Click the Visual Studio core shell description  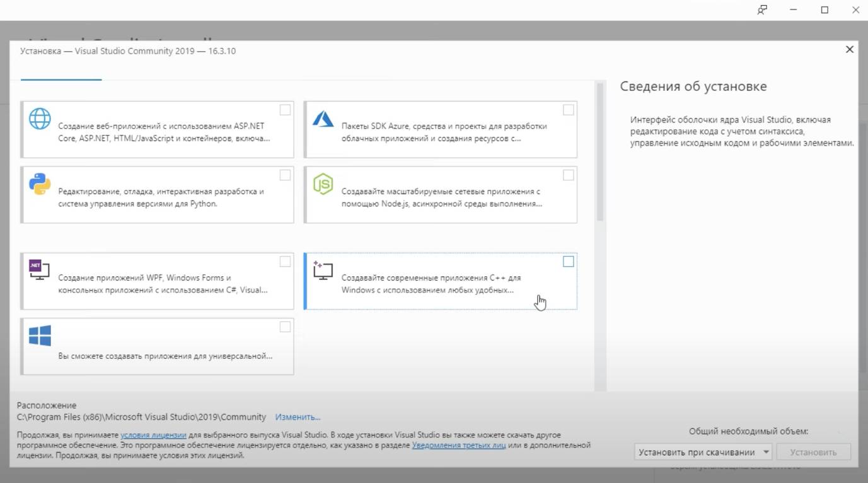[742, 131]
